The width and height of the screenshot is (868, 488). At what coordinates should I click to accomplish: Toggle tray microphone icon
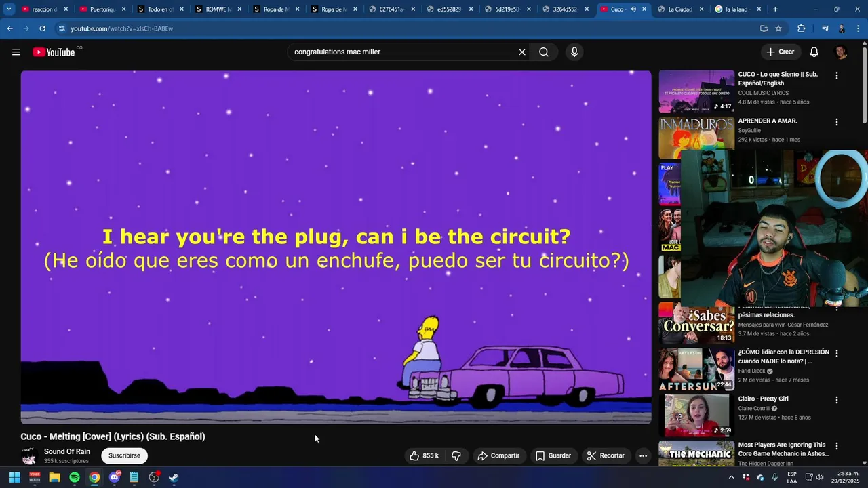point(774,477)
